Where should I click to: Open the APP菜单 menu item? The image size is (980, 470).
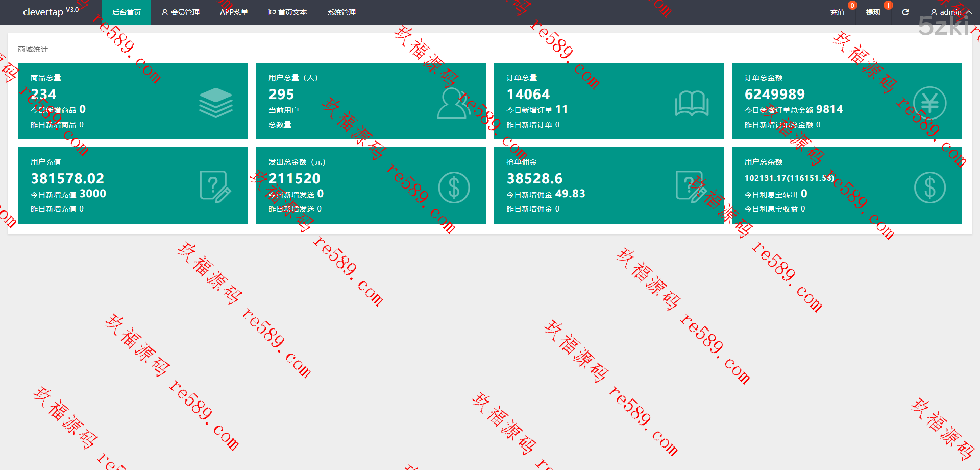234,12
